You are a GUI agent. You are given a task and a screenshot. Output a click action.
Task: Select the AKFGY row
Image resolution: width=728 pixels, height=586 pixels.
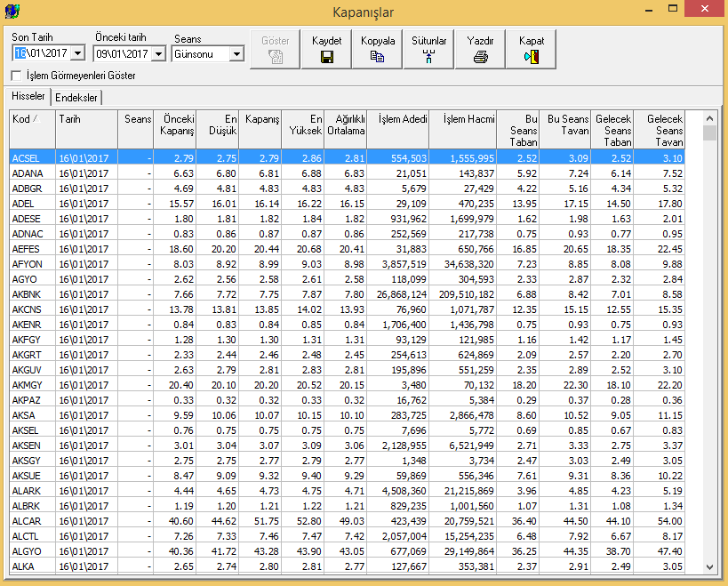pyautogui.click(x=348, y=340)
